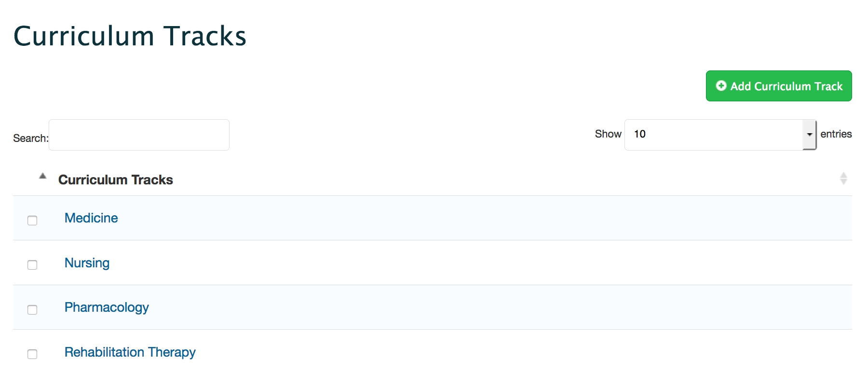Viewport: 868px width, 388px height.
Task: Click the entries dropdown arrow
Action: click(809, 135)
